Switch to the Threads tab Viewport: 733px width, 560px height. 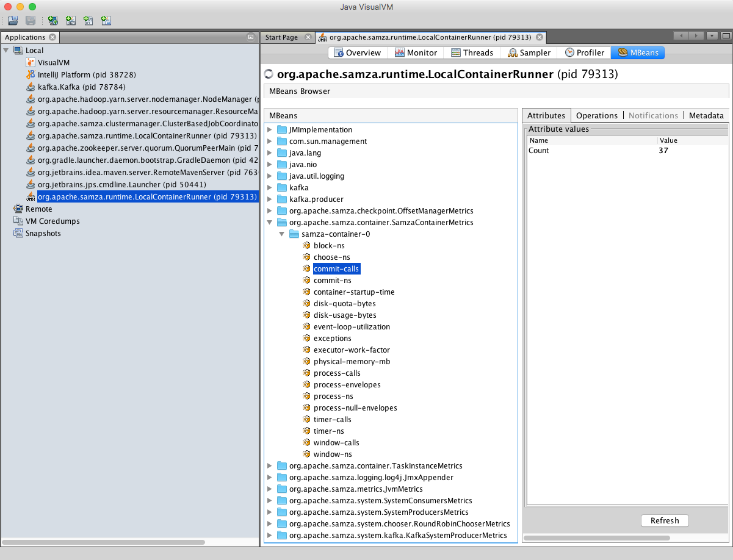pos(472,52)
